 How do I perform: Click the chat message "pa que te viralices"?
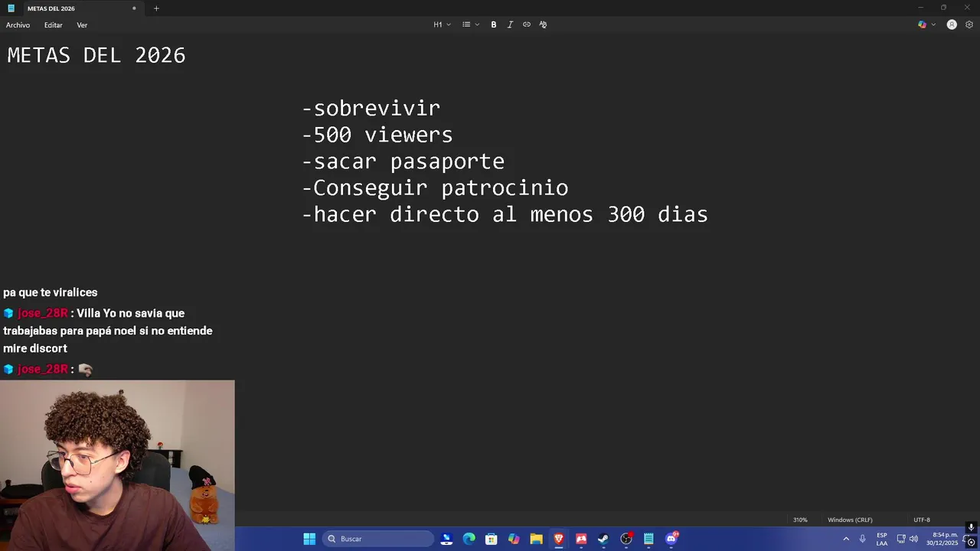coord(51,292)
